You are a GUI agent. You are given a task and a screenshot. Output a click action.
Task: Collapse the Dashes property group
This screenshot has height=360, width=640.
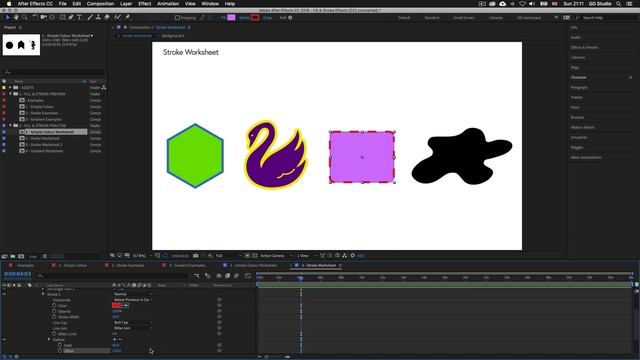coord(49,340)
